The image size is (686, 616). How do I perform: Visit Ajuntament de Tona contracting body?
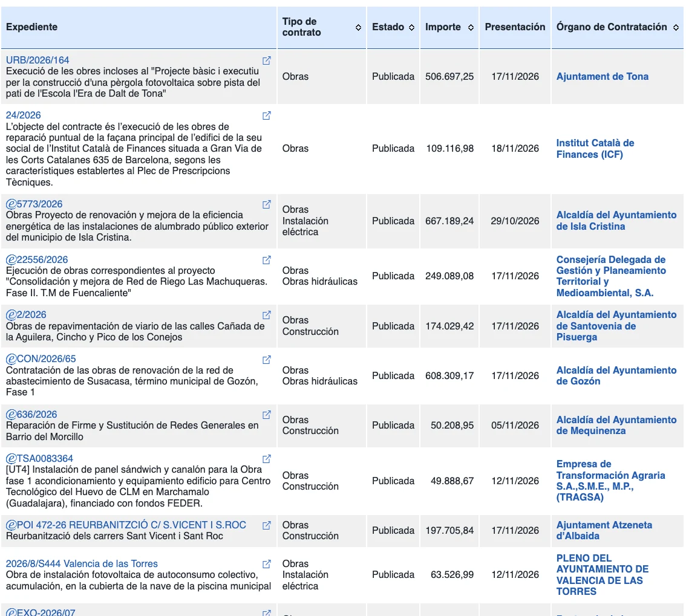pos(603,77)
